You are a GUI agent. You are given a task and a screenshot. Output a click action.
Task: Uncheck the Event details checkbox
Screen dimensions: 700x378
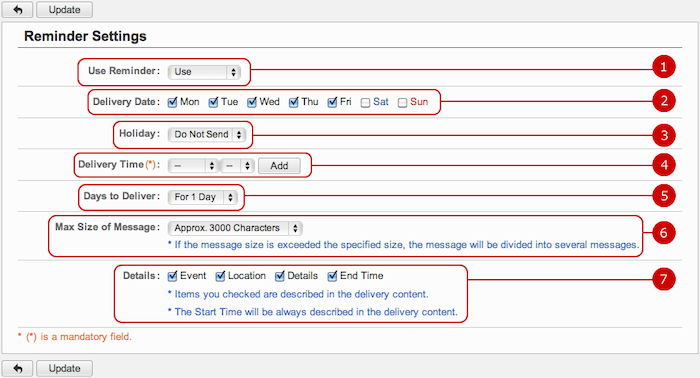(x=172, y=276)
